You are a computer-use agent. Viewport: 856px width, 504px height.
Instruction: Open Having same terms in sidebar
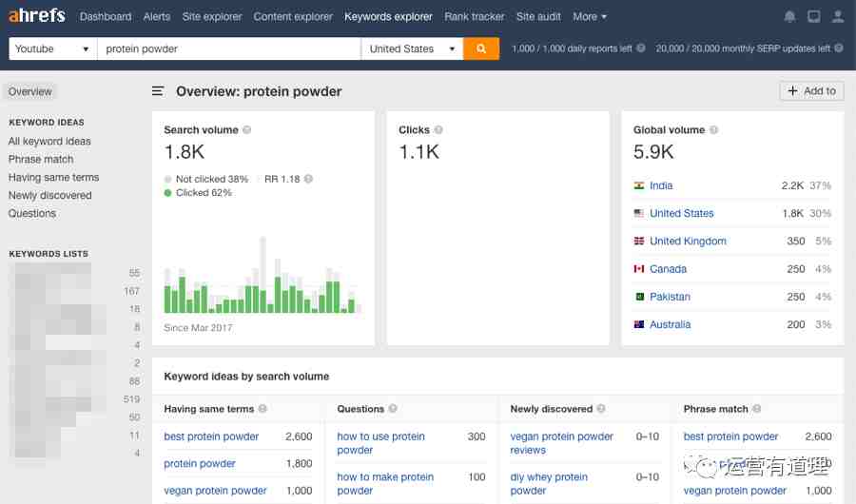point(53,178)
